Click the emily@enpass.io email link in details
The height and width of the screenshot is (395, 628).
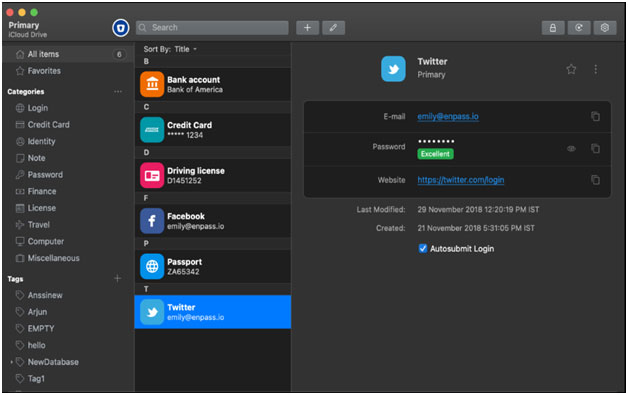[x=448, y=117]
